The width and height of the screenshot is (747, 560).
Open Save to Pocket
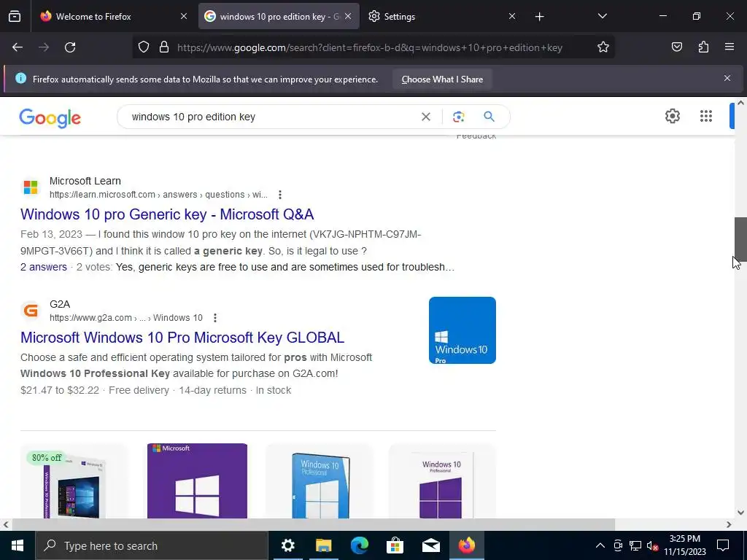(676, 47)
